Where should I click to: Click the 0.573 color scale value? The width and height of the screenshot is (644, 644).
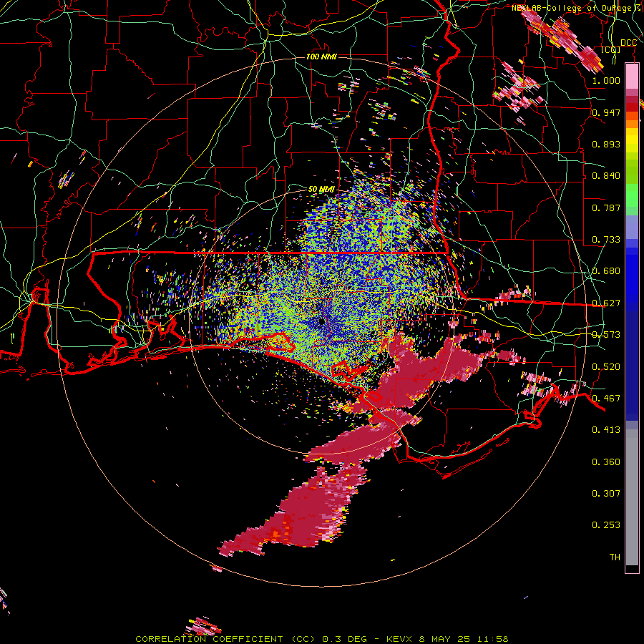click(606, 335)
